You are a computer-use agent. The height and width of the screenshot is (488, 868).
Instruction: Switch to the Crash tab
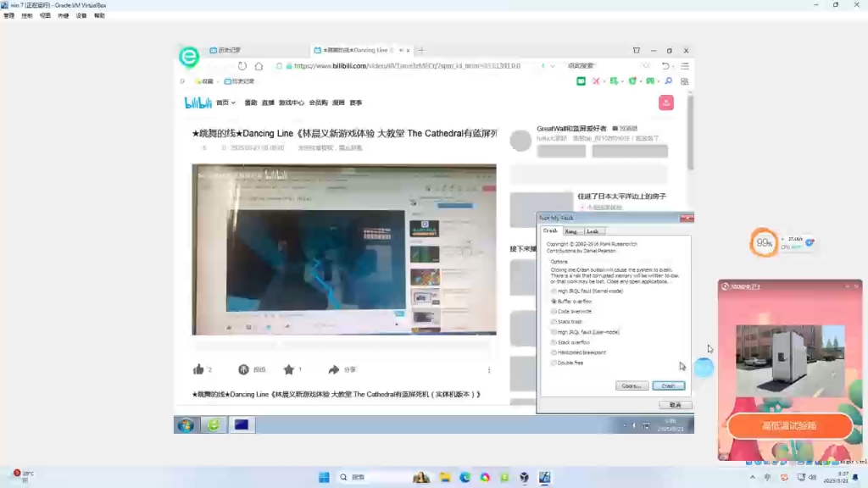pos(550,230)
